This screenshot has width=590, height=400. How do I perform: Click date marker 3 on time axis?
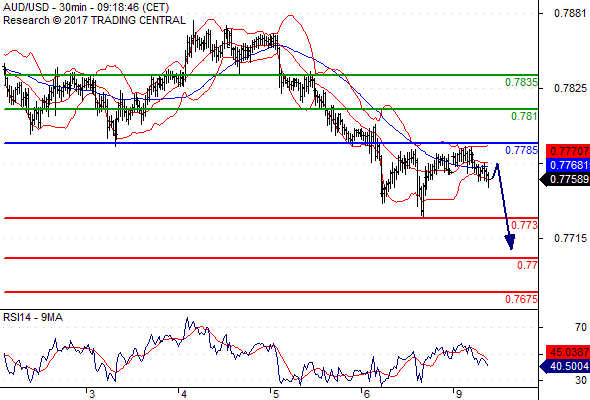pos(91,394)
